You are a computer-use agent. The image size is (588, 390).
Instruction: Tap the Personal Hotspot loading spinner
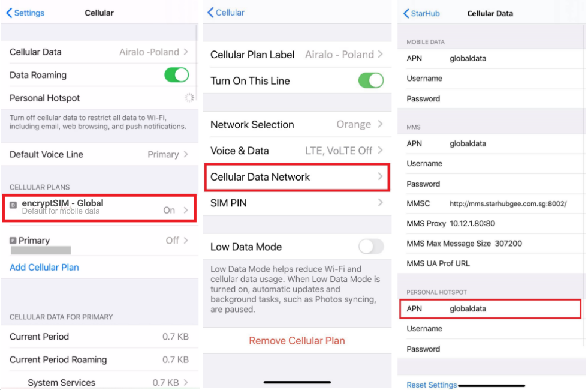pyautogui.click(x=189, y=98)
